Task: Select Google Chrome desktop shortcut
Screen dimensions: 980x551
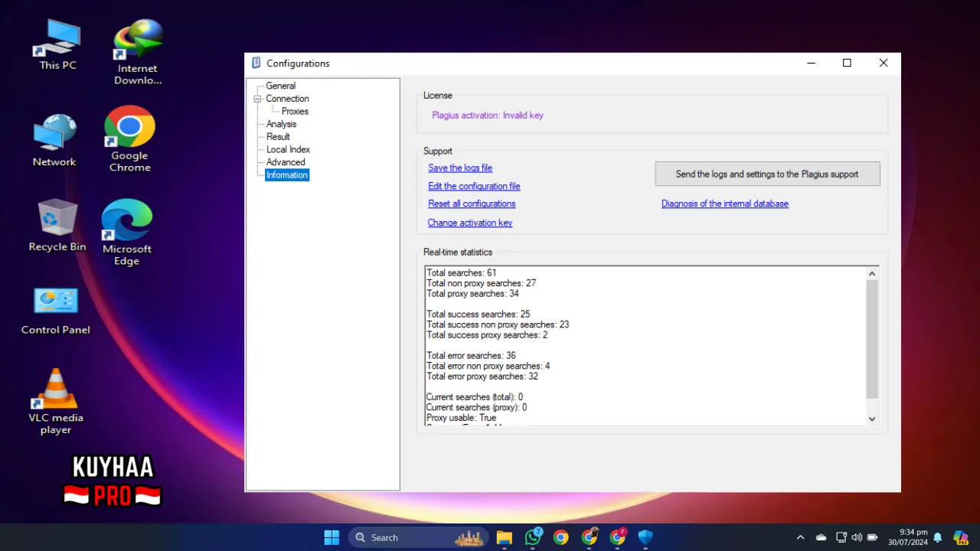Action: click(129, 139)
